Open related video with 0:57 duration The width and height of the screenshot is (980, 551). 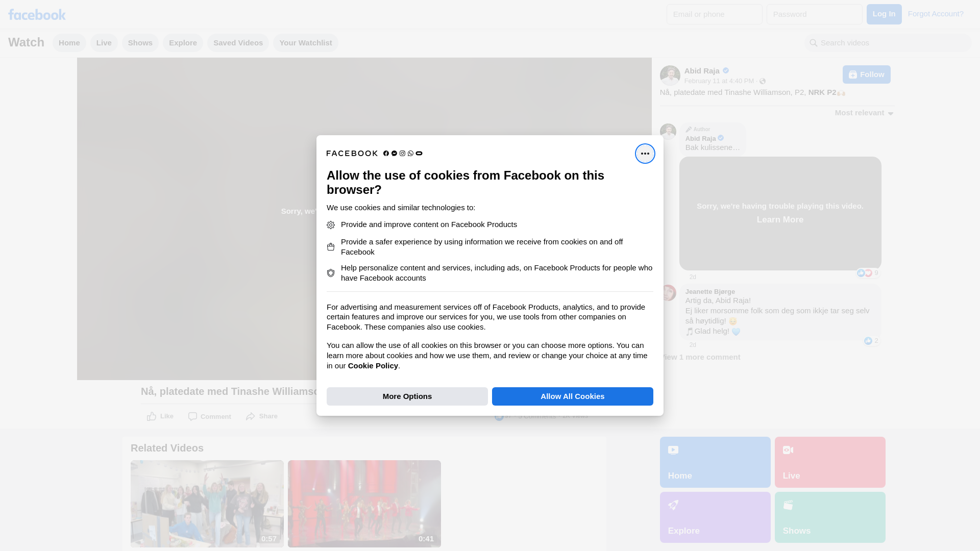pyautogui.click(x=207, y=504)
